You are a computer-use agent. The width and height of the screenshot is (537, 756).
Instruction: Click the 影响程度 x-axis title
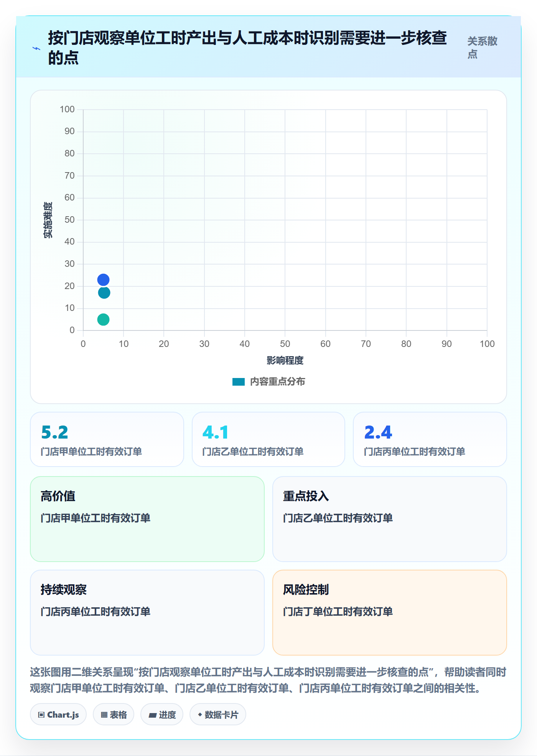pyautogui.click(x=285, y=360)
